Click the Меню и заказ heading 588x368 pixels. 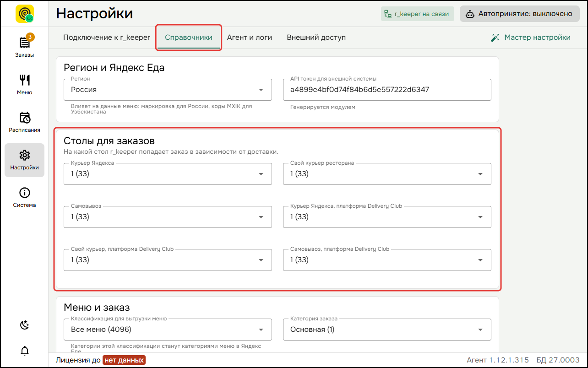(97, 307)
